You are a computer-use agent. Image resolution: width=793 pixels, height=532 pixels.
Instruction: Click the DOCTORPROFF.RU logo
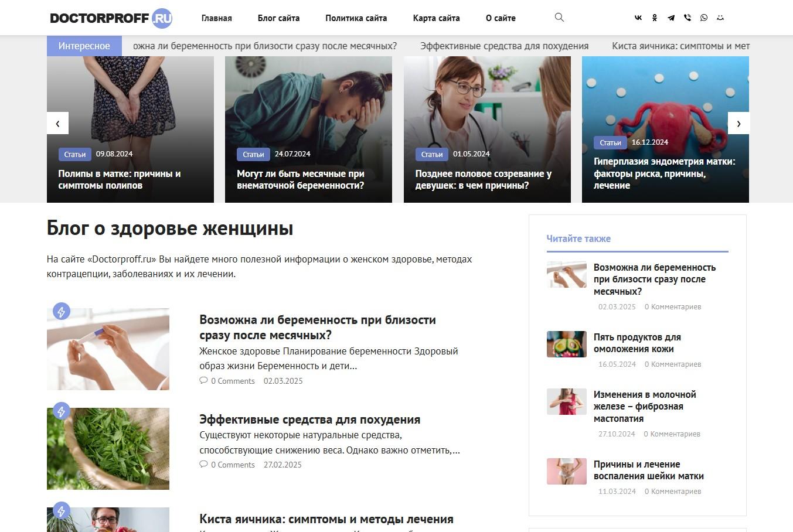(x=111, y=18)
